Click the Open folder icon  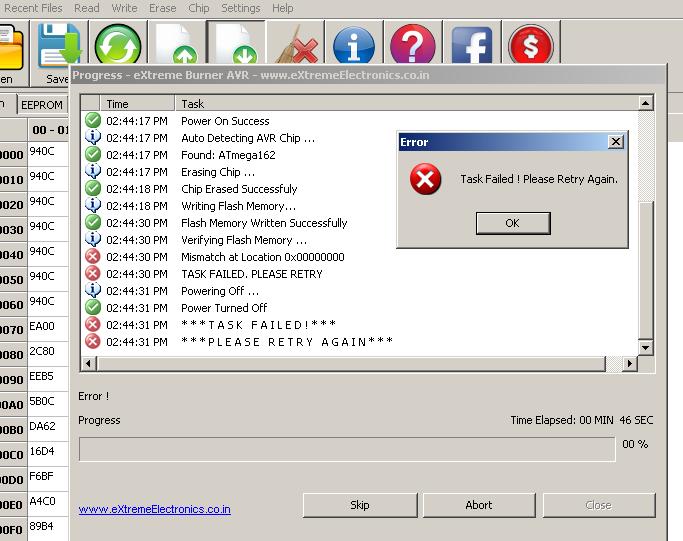coord(10,48)
